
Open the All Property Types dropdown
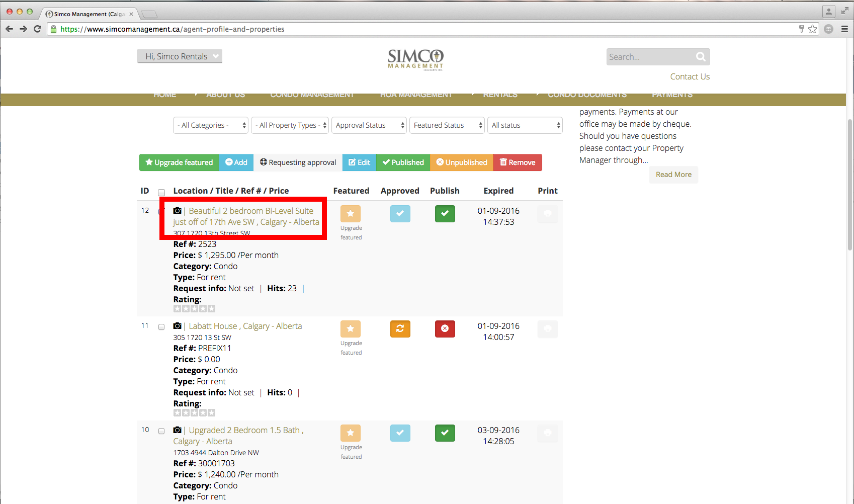coord(290,125)
